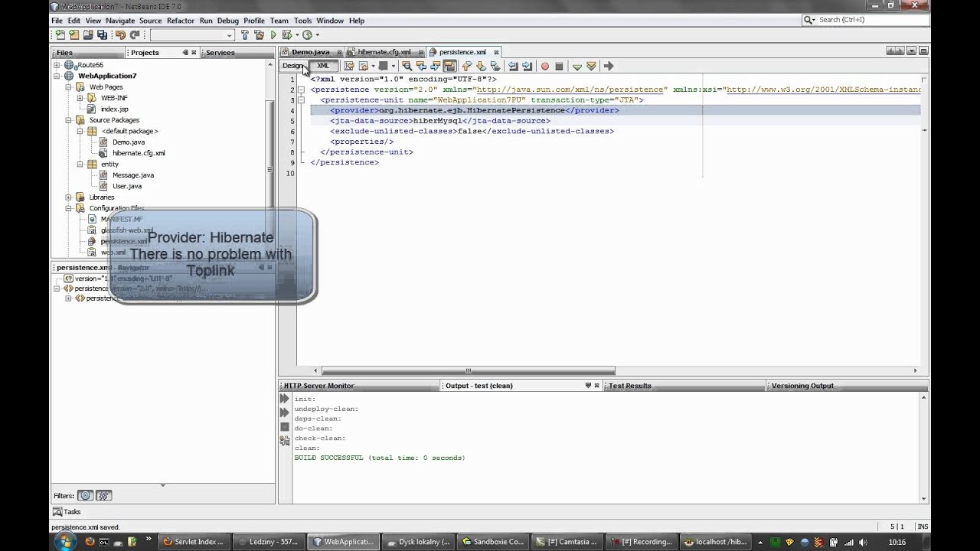Viewport: 980px width, 551px height.
Task: Switch to the hibernate.cfg.xml editor tab
Action: pyautogui.click(x=384, y=52)
